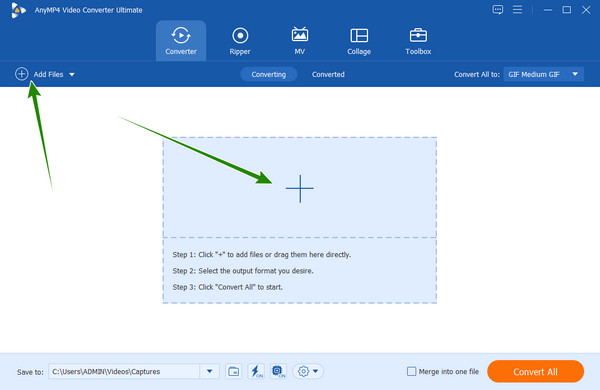Expand the Add Files dropdown arrow
Image resolution: width=600 pixels, height=390 pixels.
pyautogui.click(x=72, y=75)
